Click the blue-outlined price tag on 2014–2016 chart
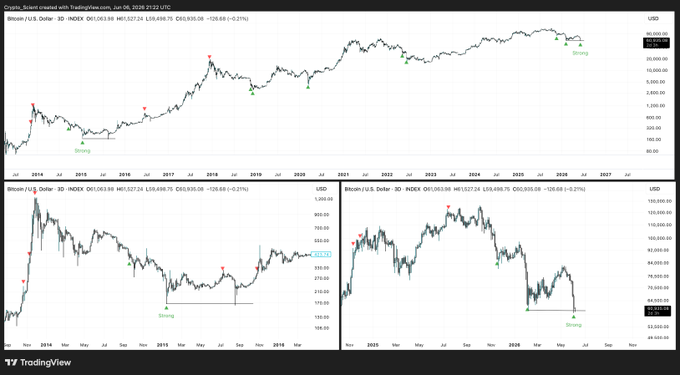Screen dimensions: 680x375 [321, 254]
